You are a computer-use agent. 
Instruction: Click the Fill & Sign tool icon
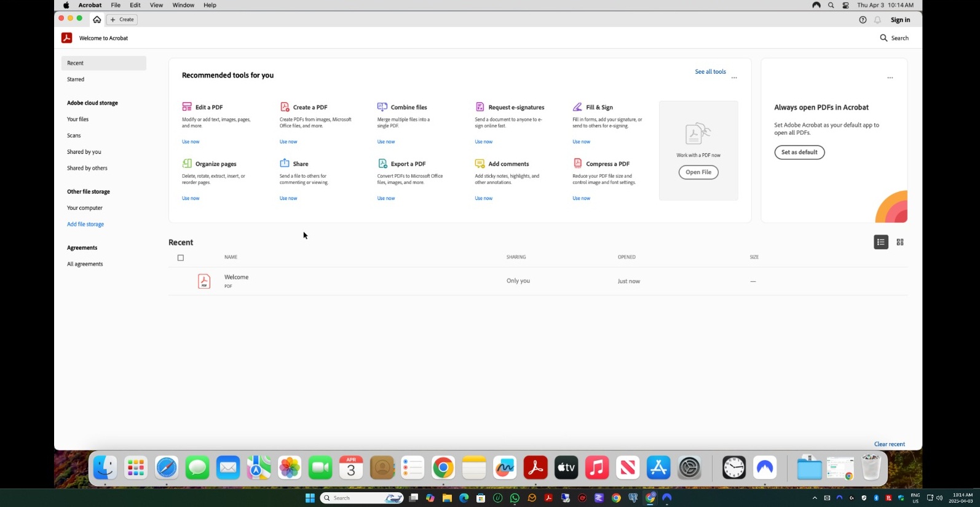577,106
